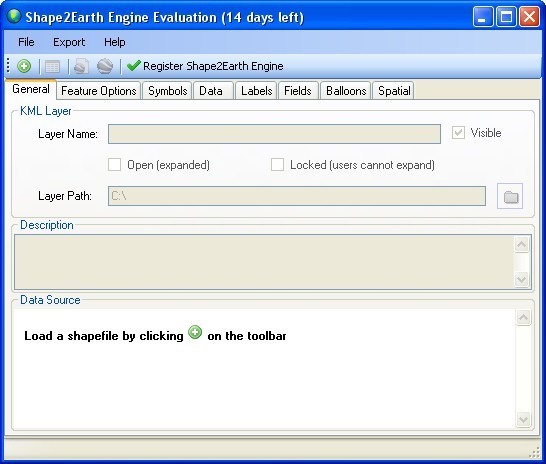This screenshot has width=546, height=464.
Task: Open the Export menu
Action: [x=69, y=42]
